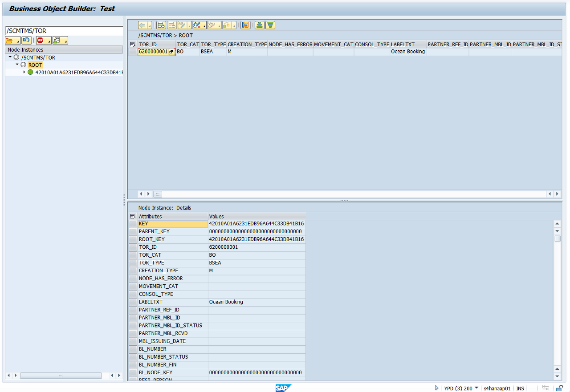Screen dimensions: 570x392
Task: Click the horizontal scrollbar of top table
Action: point(350,194)
